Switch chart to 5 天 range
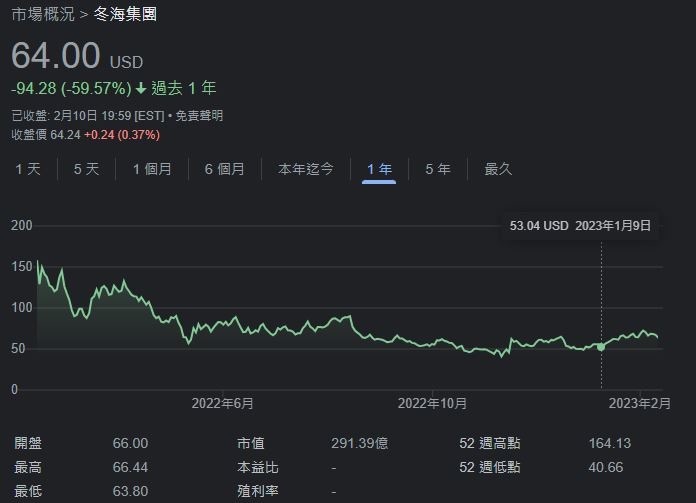Image resolution: width=696 pixels, height=503 pixels. [x=87, y=169]
